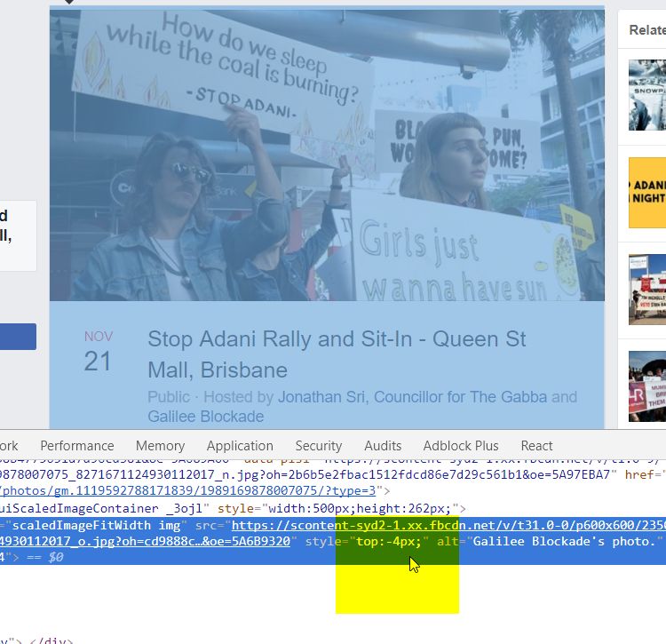The width and height of the screenshot is (666, 644).
Task: Select the alt "Galilee Blockade's photo." attribute
Action: [x=550, y=541]
